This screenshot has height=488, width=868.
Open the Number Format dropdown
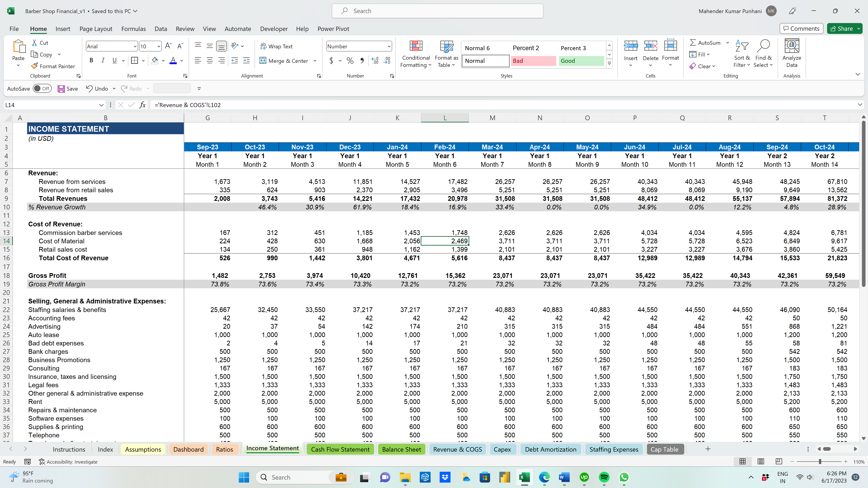(x=359, y=46)
